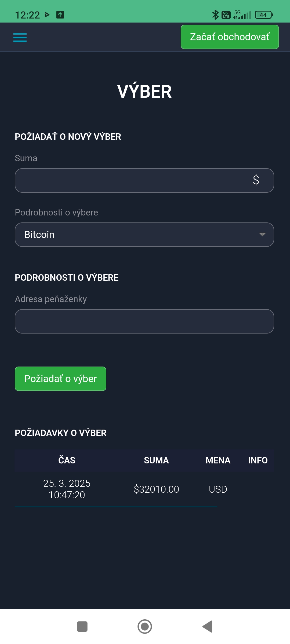
Task: Click the ČAS column header
Action: click(67, 460)
